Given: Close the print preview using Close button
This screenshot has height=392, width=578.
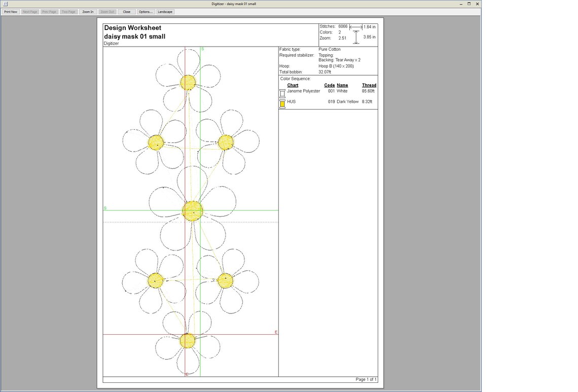Looking at the screenshot, I should coord(126,12).
